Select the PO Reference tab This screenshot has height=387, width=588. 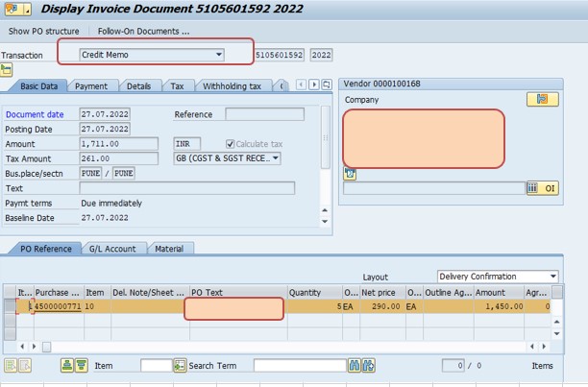coord(46,249)
